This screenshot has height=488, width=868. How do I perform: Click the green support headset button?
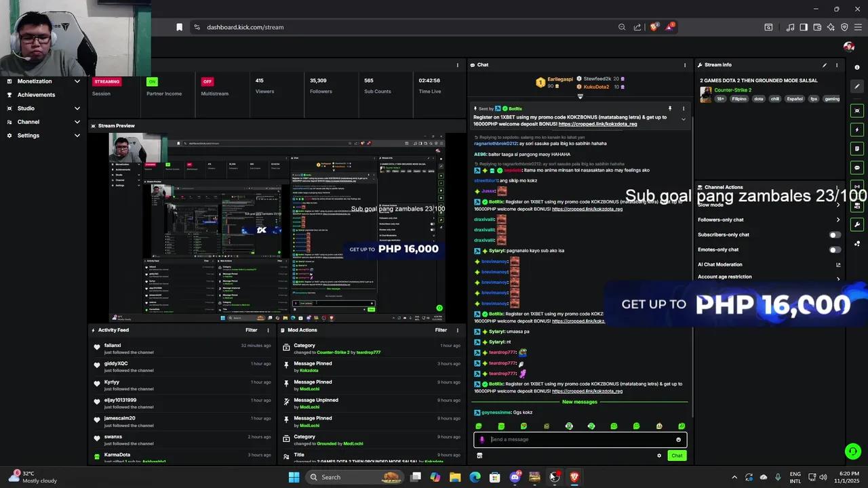click(852, 451)
